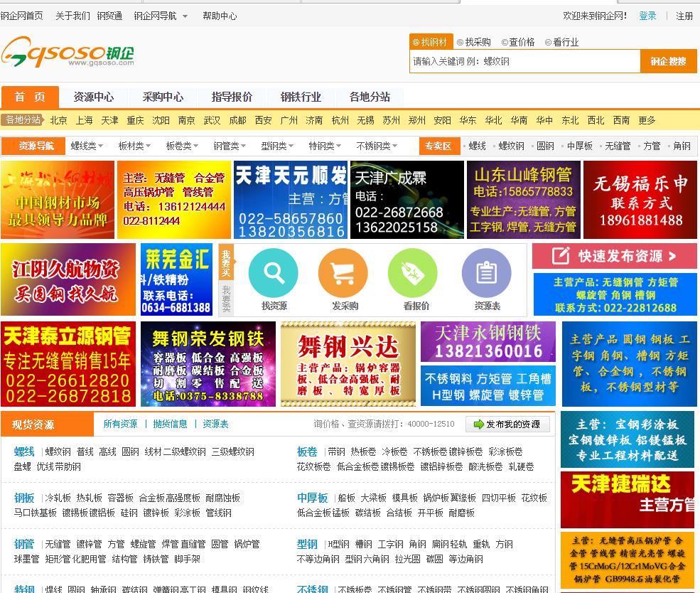Open the 帮助中心 link
Screen dimensions: 700x593
[220, 16]
